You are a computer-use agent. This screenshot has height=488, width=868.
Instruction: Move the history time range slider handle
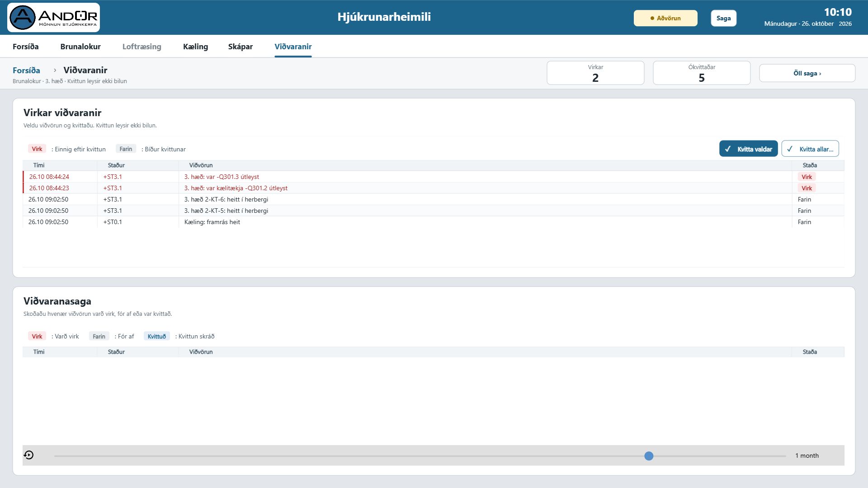coord(649,456)
